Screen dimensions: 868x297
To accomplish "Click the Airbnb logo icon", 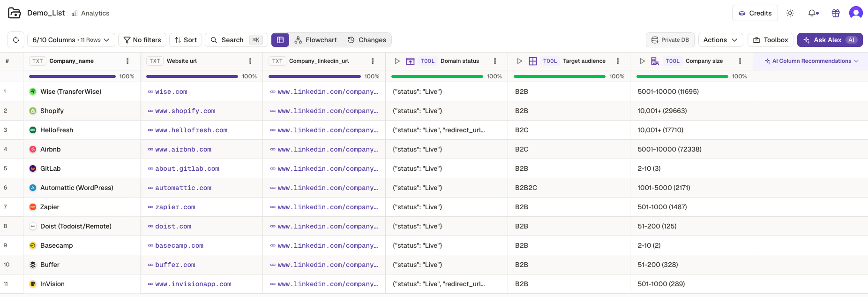I will point(33,149).
